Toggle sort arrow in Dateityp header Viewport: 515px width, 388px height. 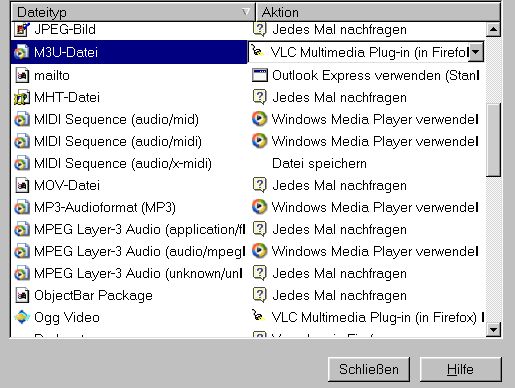(x=245, y=12)
